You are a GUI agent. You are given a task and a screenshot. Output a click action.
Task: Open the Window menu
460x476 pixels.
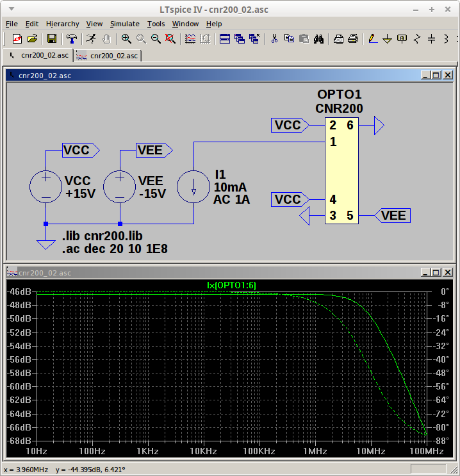(x=185, y=24)
